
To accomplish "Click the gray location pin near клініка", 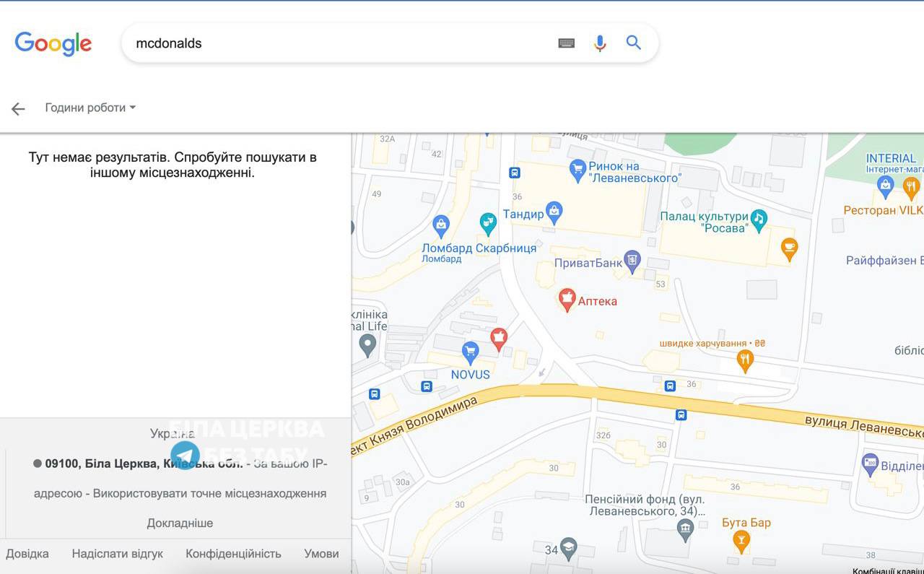I will click(368, 345).
